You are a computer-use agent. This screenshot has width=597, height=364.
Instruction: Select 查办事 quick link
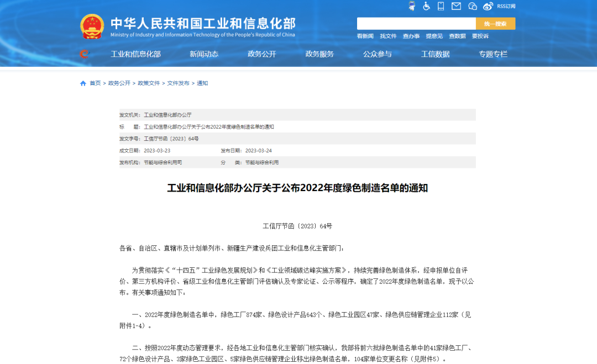(411, 36)
